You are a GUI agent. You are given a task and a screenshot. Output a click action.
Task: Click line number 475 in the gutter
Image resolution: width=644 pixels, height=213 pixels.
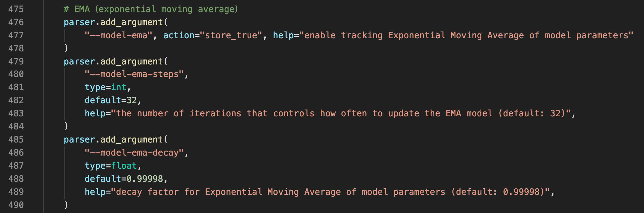click(16, 9)
